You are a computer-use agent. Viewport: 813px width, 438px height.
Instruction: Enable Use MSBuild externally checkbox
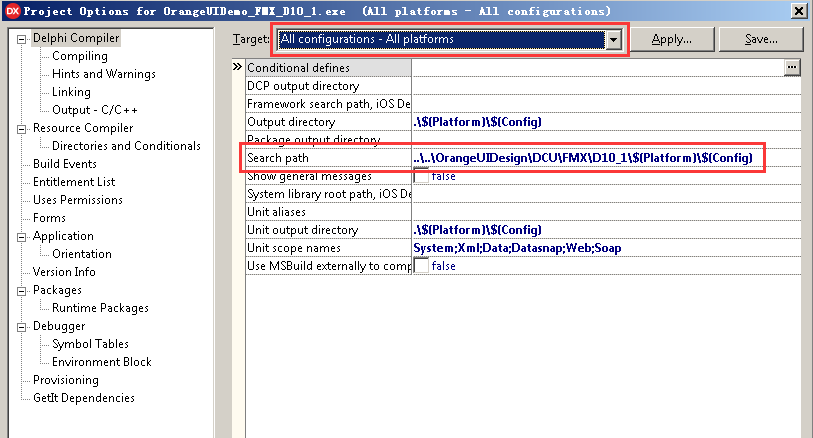pyautogui.click(x=421, y=266)
